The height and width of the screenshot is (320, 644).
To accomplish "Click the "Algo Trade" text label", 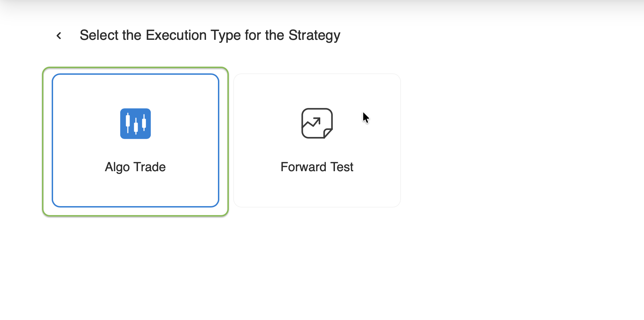I will tap(136, 167).
